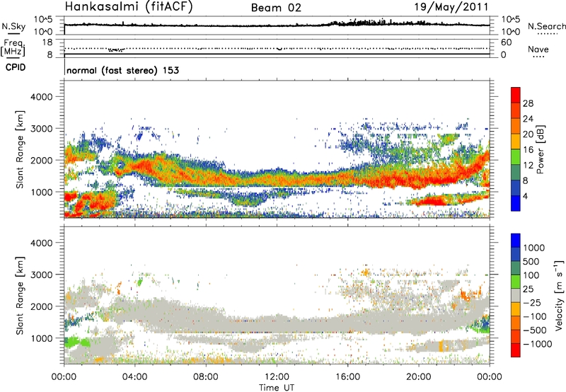Click the Velocity [m s-1] colorbar title
This screenshot has height=392, width=566.
pyautogui.click(x=559, y=295)
